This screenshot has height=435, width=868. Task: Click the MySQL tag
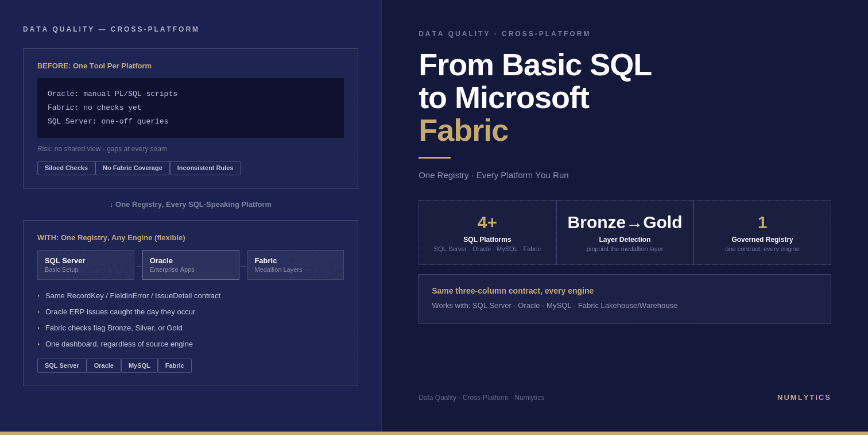click(x=139, y=365)
